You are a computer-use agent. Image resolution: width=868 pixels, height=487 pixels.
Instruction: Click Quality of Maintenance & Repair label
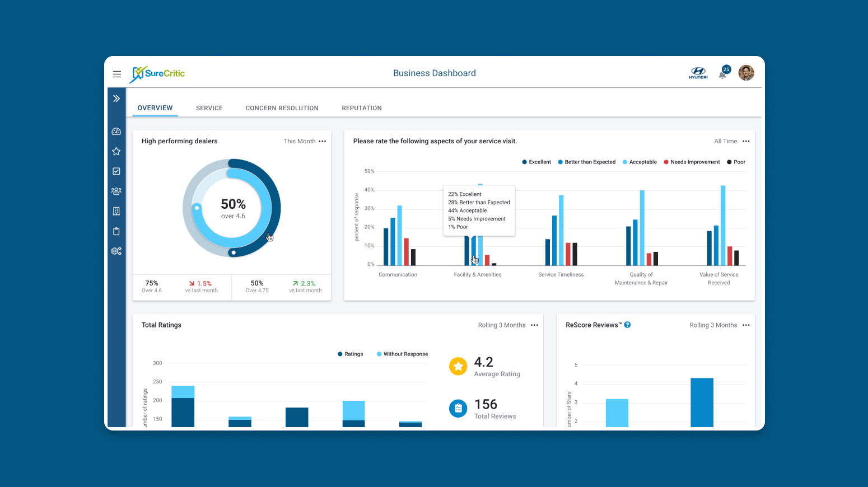pos(641,279)
